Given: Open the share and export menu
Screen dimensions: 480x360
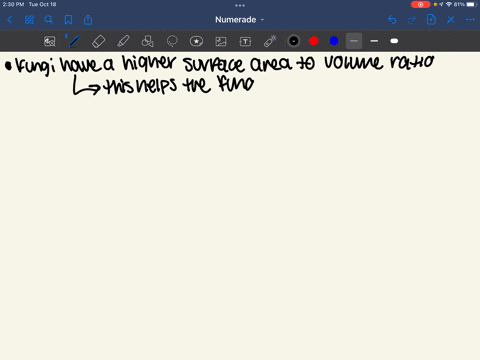Looking at the screenshot, I should 88,20.
